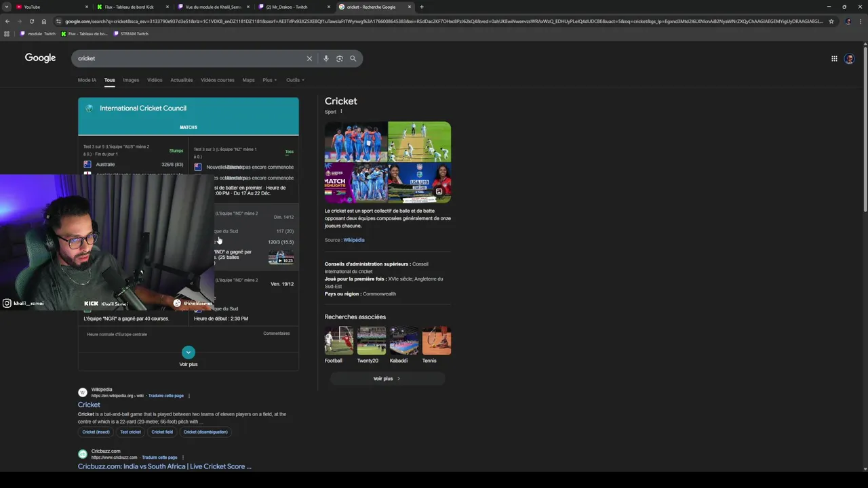Go back with the browser back arrow
This screenshot has width=868, height=488.
pos(7,21)
